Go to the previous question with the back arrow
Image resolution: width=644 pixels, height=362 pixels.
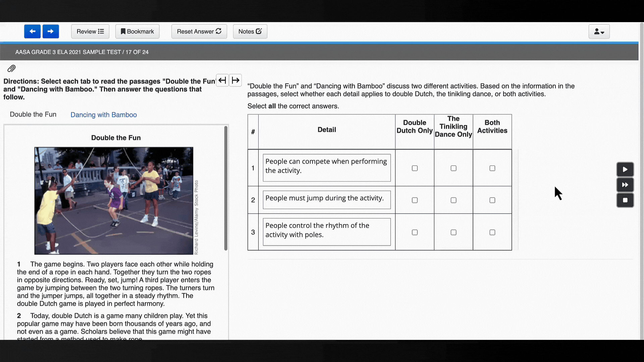pos(32,32)
